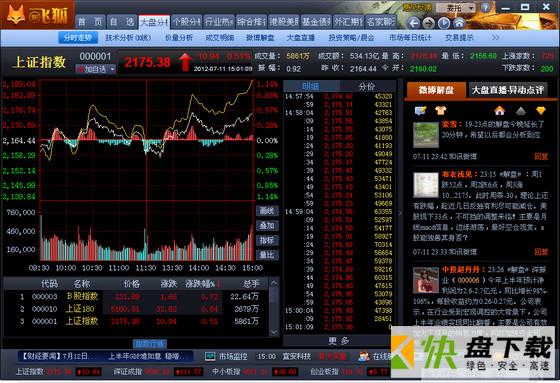Click the T-shirt icon in Weibo panel
The height and width of the screenshot is (383, 560).
point(441,110)
